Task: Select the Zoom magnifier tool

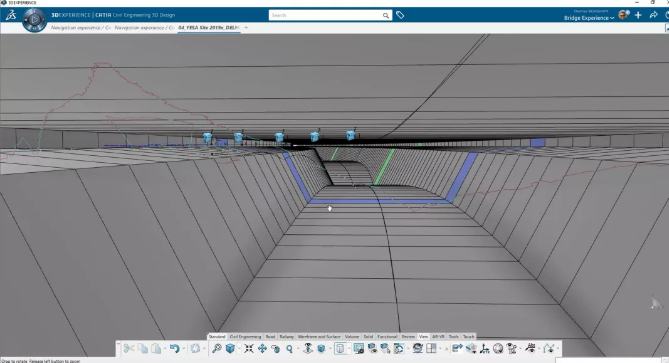Action: 289,348
